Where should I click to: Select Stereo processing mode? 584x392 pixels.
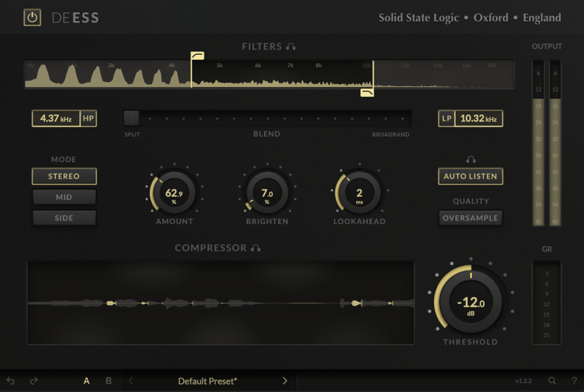(64, 176)
